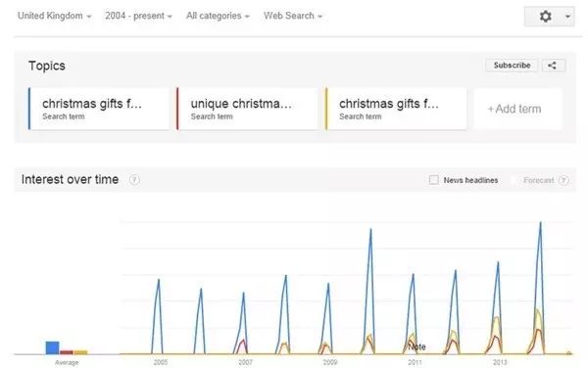Click the blue average bar
This screenshot has width=588, height=368.
click(53, 347)
